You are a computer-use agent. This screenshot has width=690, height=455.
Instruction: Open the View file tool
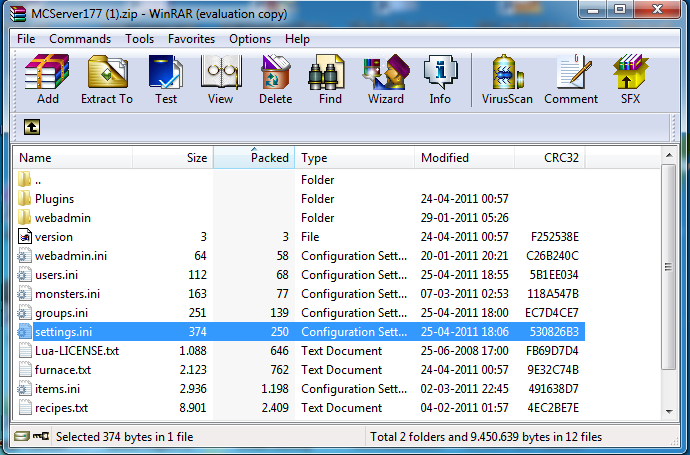[220, 79]
